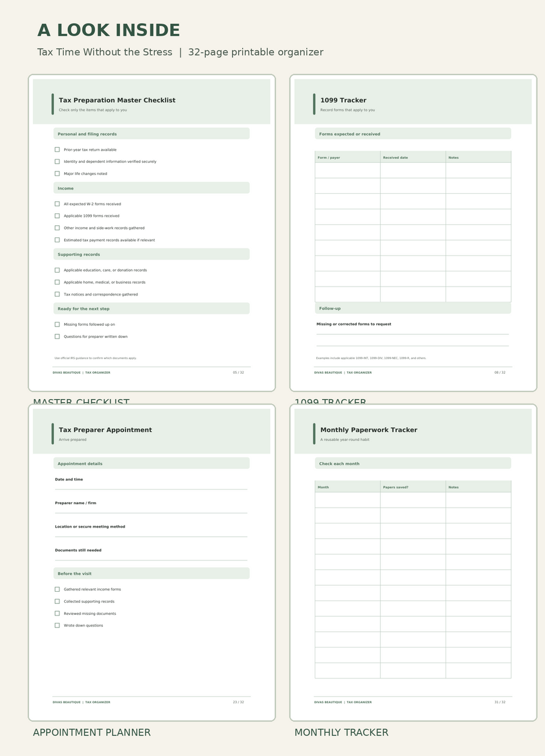Open the 1099 Tracker page preview

click(413, 233)
